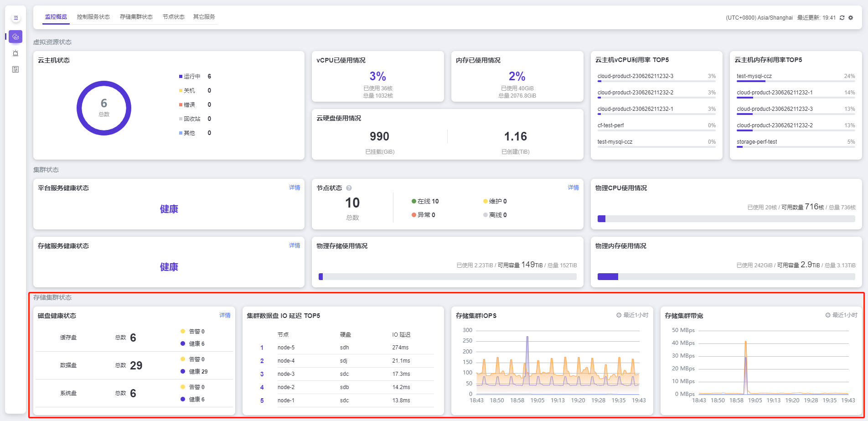
Task: Open the highlighted cloud monitoring sidebar icon
Action: pos(15,36)
